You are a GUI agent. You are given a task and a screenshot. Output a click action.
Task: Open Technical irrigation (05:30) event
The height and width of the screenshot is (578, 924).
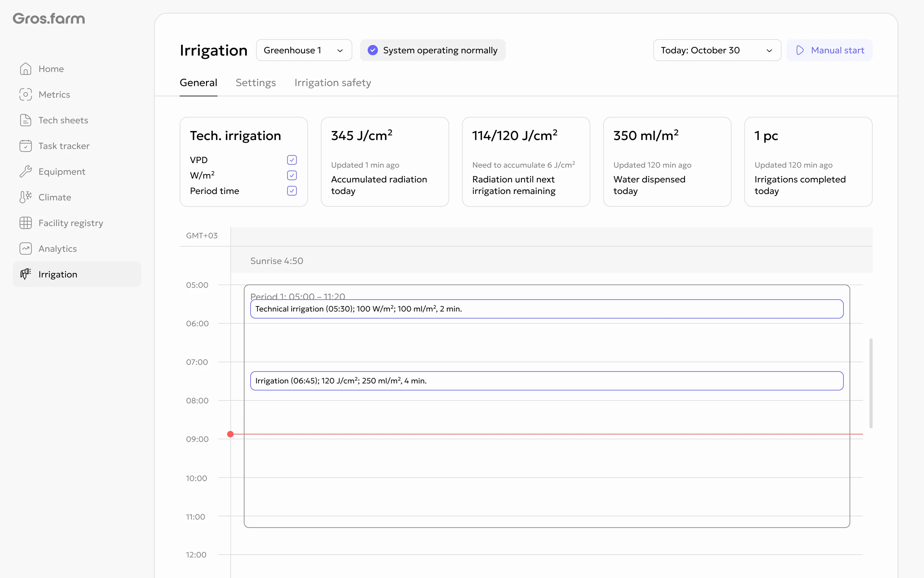pyautogui.click(x=547, y=309)
